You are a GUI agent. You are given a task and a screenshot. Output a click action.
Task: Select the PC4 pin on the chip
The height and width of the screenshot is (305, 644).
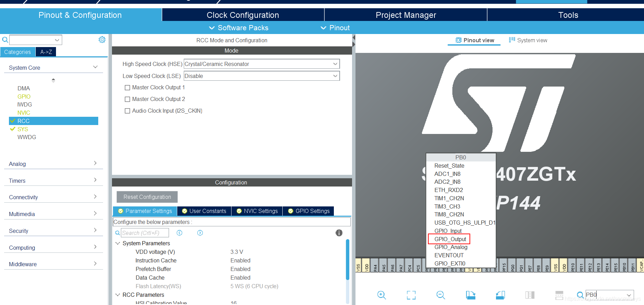pyautogui.click(x=409, y=265)
